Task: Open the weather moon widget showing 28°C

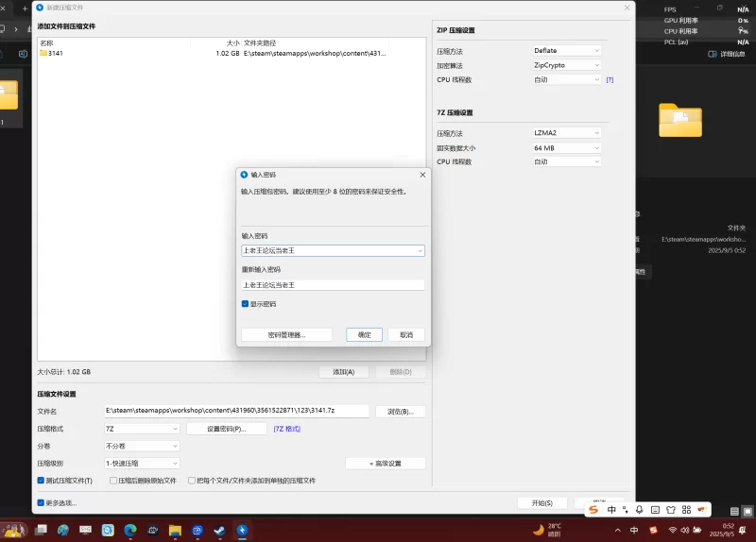Action: click(x=547, y=530)
